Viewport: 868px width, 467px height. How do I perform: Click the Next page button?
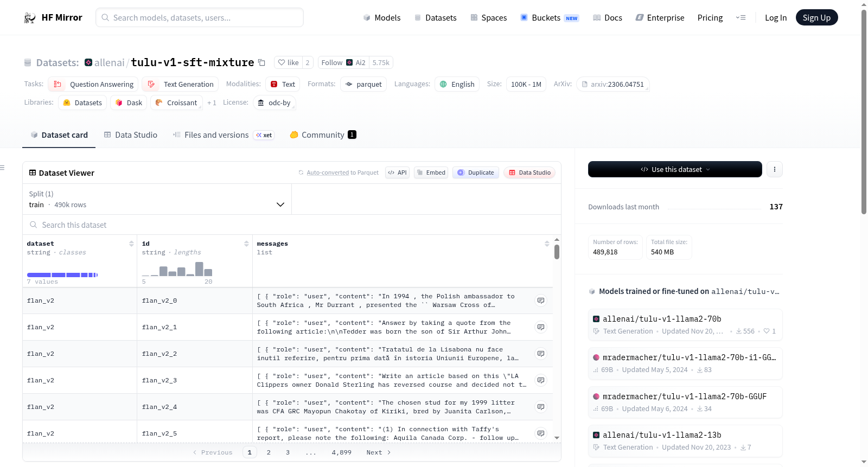(379, 452)
